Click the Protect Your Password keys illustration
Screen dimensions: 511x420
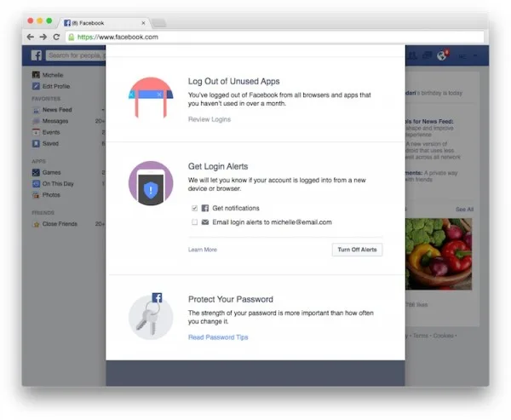(x=151, y=316)
